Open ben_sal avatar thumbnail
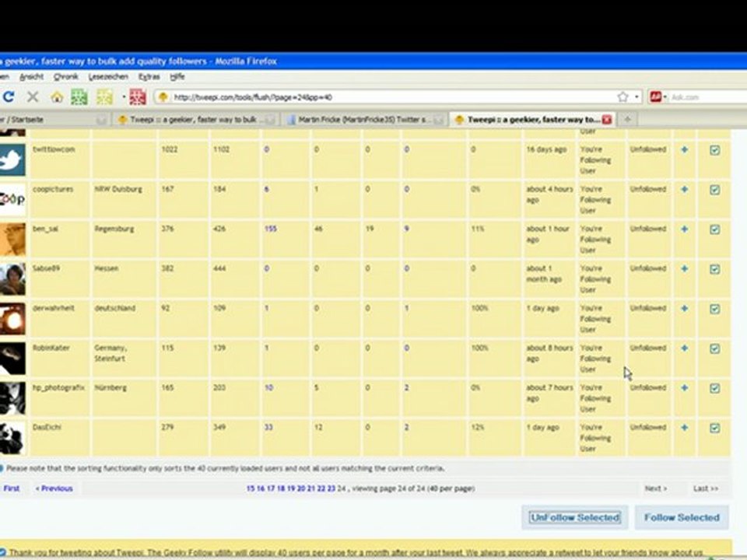Viewport: 747px width, 560px height. [12, 239]
